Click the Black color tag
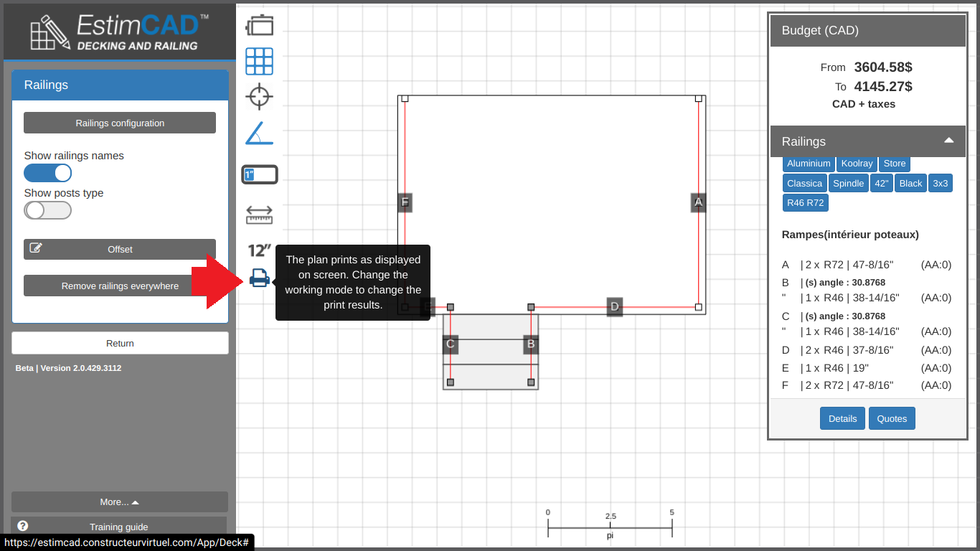Viewport: 980px width, 551px height. point(910,184)
